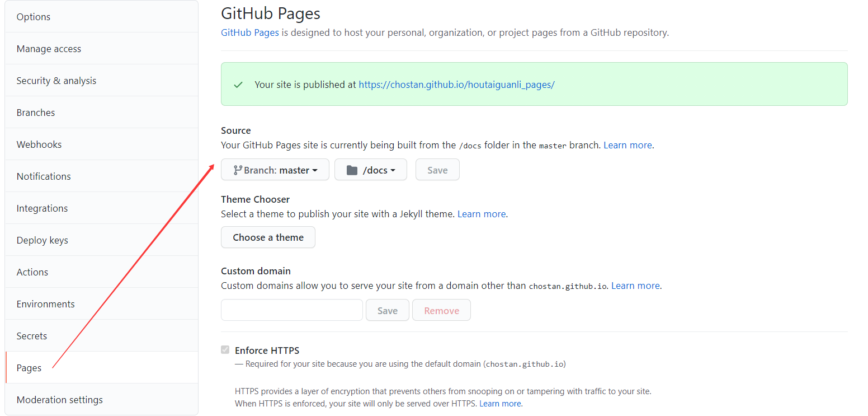The height and width of the screenshot is (416, 868).
Task: Open Webhooks settings
Action: pos(101,144)
